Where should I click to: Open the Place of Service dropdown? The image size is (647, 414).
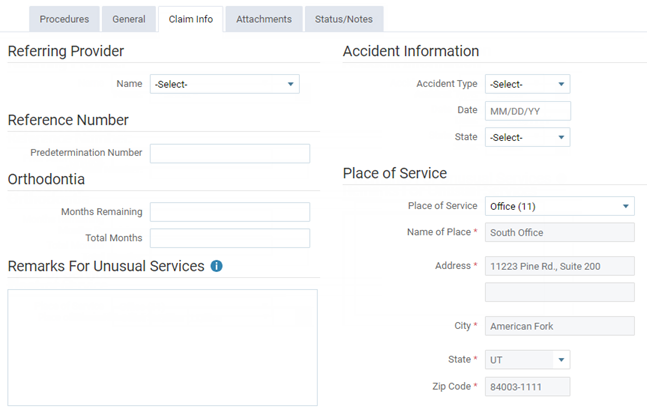coord(559,207)
